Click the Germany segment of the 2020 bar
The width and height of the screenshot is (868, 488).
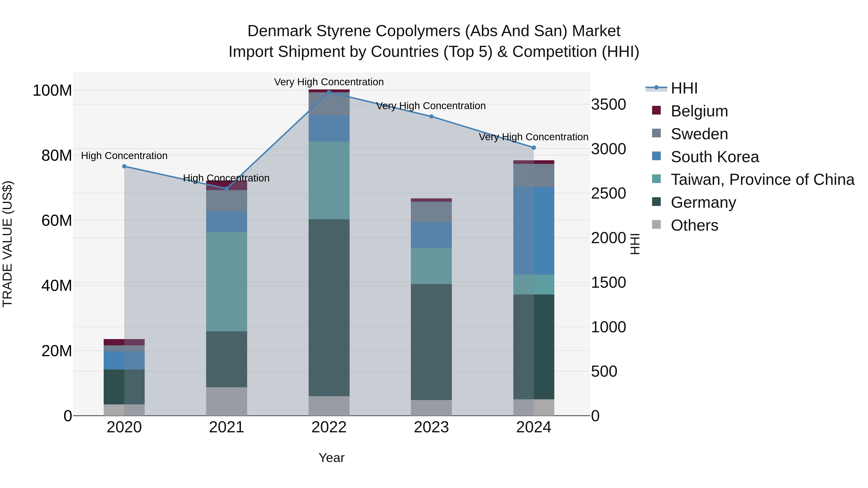coord(124,387)
